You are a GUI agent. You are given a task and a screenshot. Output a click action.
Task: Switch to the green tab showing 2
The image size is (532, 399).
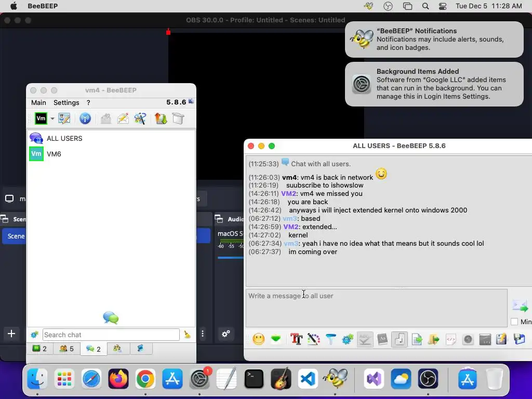tap(39, 349)
